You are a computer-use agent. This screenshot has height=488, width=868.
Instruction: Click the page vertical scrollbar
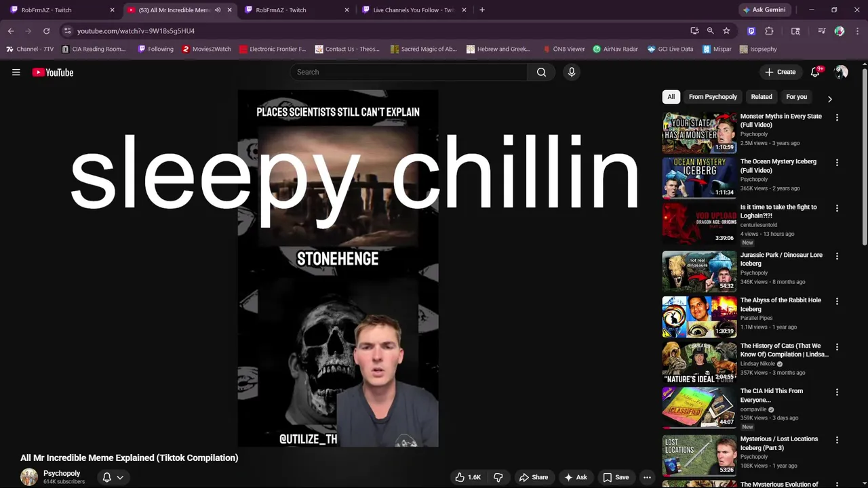point(864,156)
